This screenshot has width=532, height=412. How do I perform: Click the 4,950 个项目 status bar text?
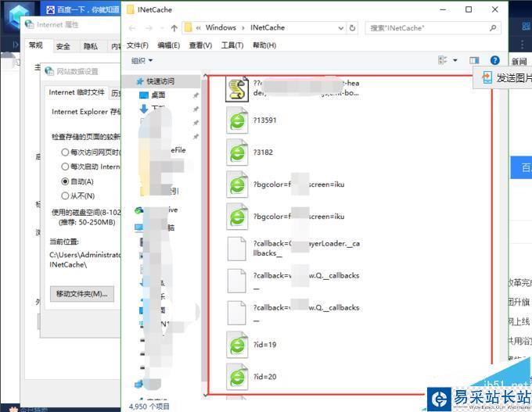(x=149, y=407)
